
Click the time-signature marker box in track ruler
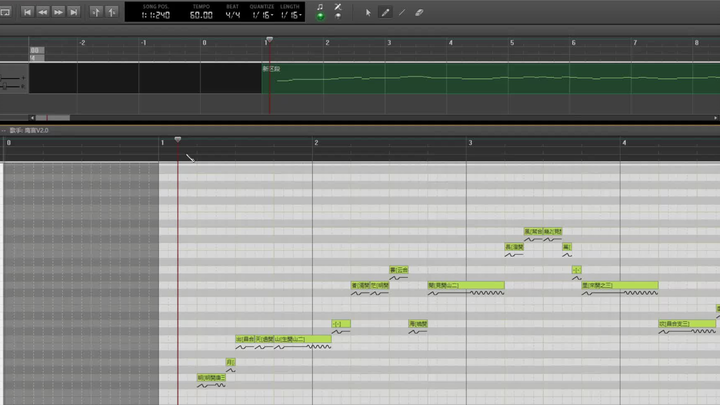(37, 58)
